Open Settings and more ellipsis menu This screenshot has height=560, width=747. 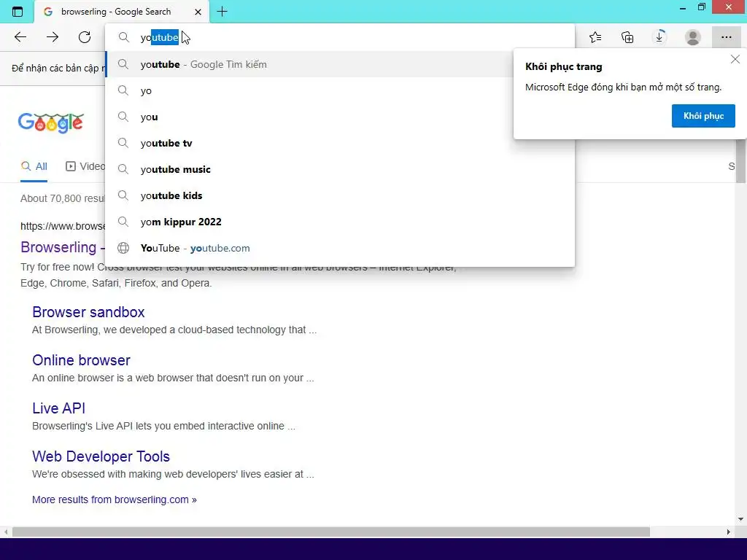726,37
